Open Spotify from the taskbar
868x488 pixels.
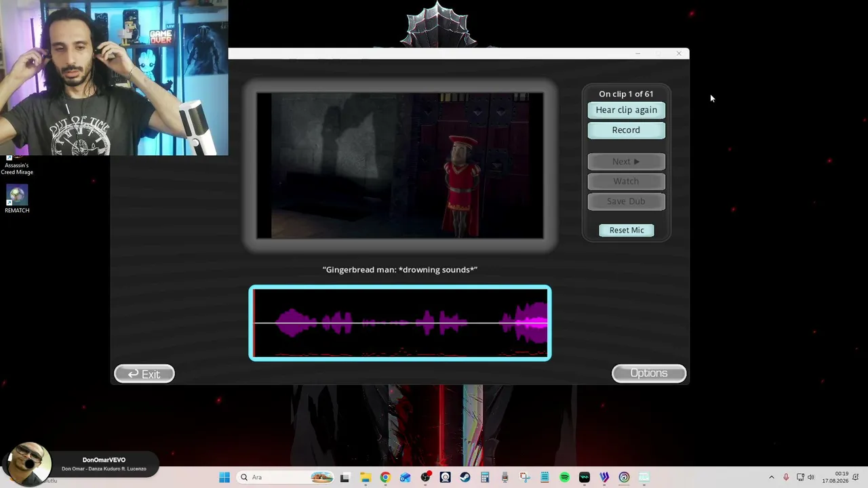pyautogui.click(x=564, y=477)
